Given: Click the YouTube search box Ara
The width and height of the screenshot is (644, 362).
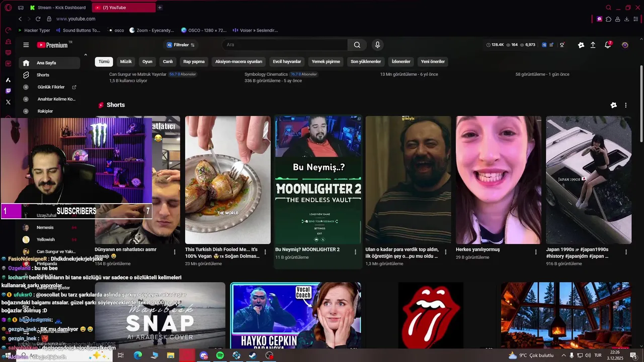Looking at the screenshot, I should (285, 45).
